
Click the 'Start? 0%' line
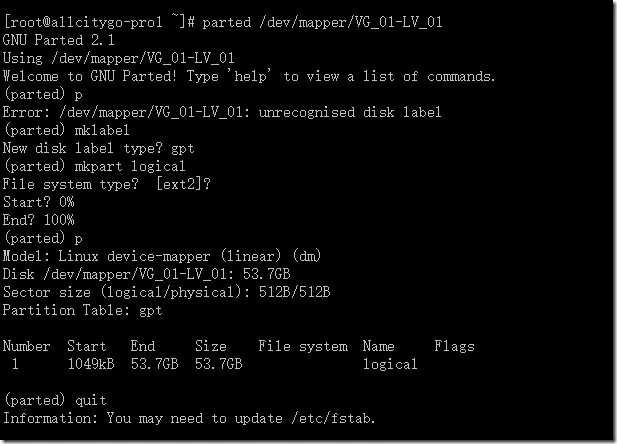point(39,202)
